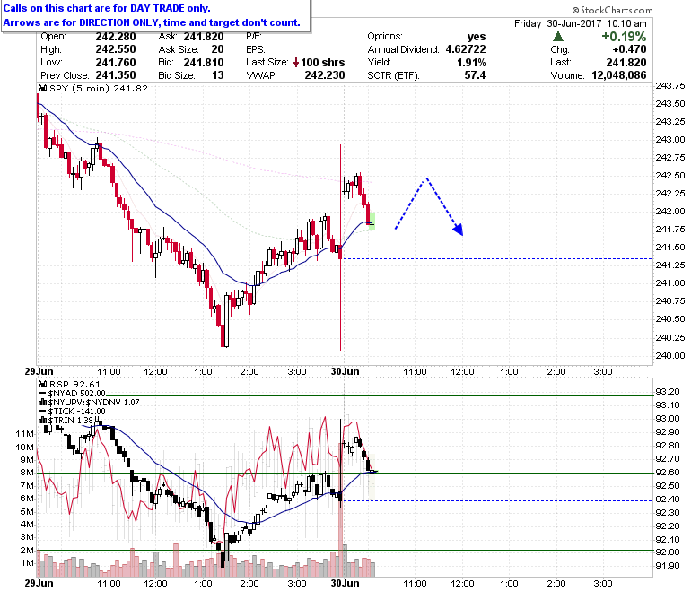The image size is (700, 591).
Task: Click the '29Jun' label on upper time axis
Action: pyautogui.click(x=39, y=371)
